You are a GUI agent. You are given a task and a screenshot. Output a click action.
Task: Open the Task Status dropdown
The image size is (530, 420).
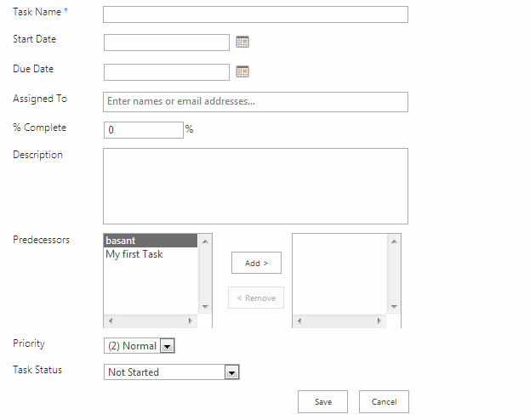[172, 372]
